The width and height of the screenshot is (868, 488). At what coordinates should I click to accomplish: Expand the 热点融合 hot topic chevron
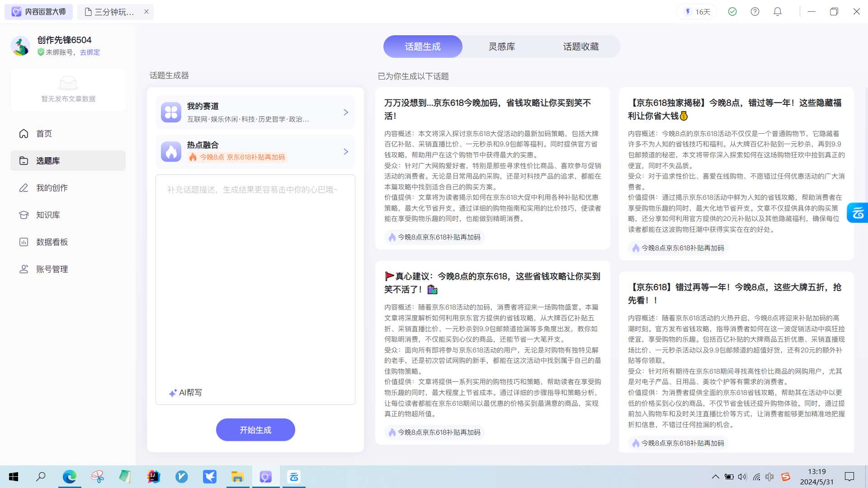(346, 152)
